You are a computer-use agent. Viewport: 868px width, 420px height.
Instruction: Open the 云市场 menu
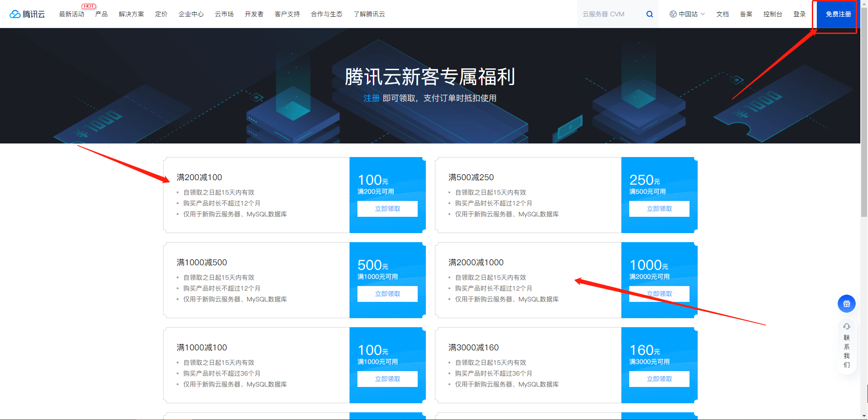224,14
